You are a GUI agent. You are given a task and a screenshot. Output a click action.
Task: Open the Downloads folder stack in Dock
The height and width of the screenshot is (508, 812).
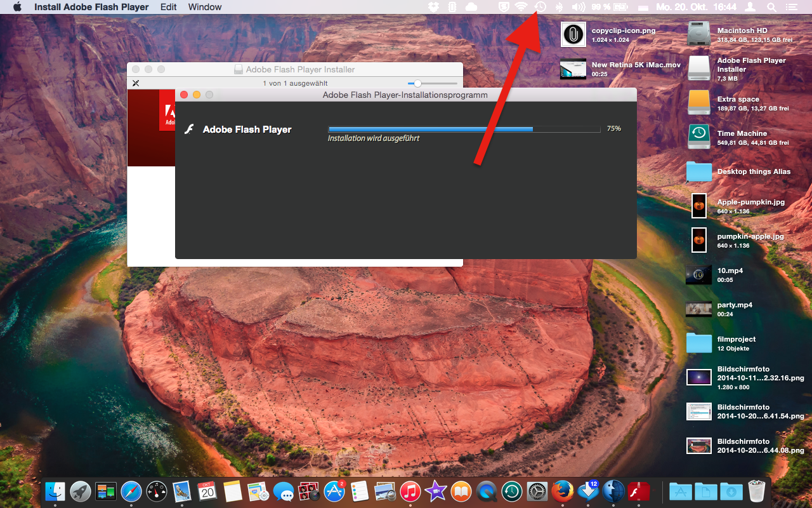coord(731,491)
